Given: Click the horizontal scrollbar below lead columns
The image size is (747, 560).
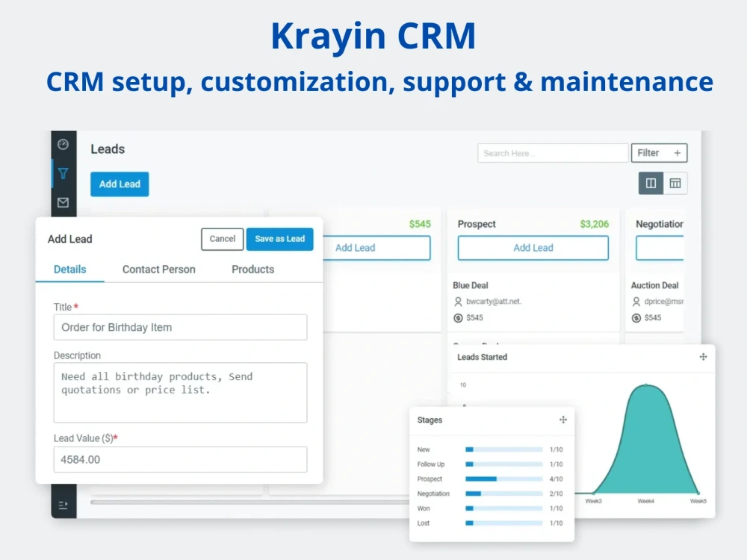Looking at the screenshot, I should pos(250,502).
